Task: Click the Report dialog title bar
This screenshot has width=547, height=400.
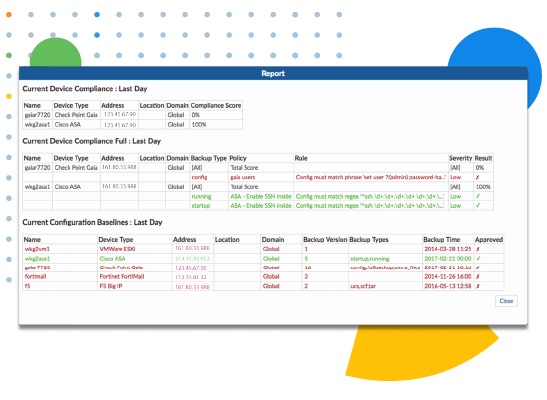Action: tap(273, 73)
